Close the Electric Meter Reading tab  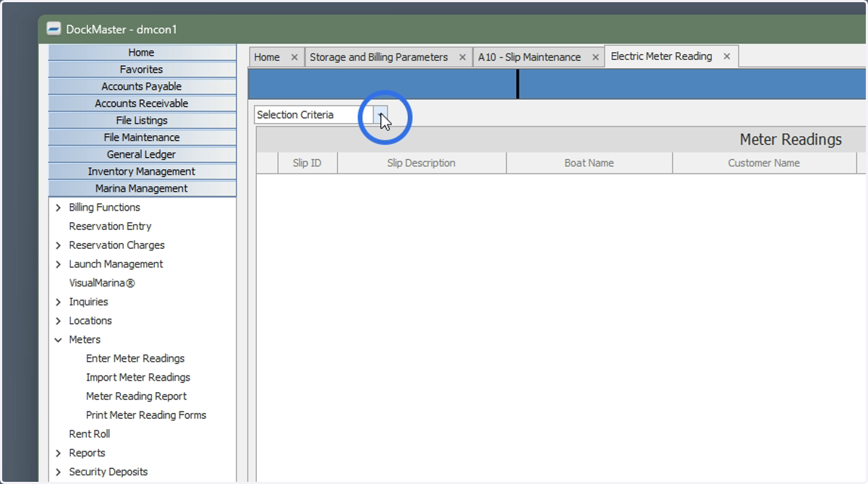pyautogui.click(x=727, y=56)
